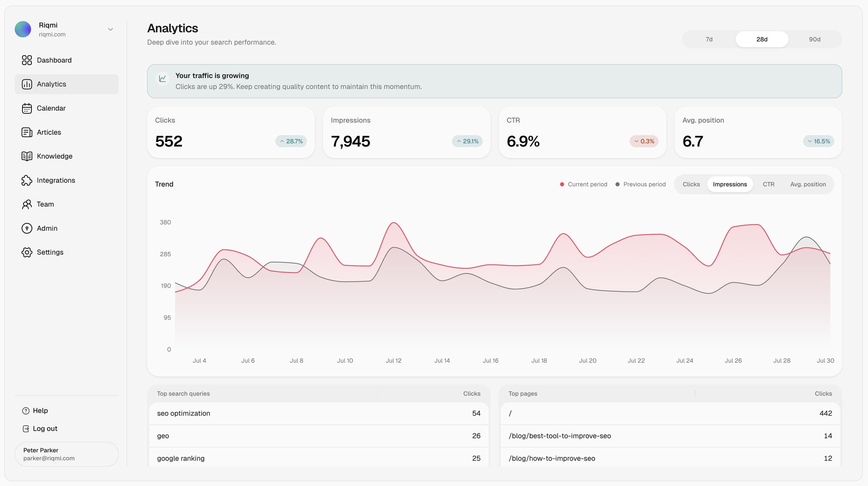Image resolution: width=868 pixels, height=486 pixels.
Task: Click the gray Previous period legend dot
Action: [x=617, y=184]
